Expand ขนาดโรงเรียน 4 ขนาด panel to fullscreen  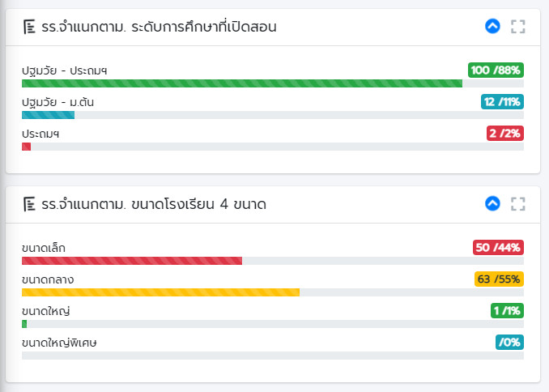pos(518,204)
